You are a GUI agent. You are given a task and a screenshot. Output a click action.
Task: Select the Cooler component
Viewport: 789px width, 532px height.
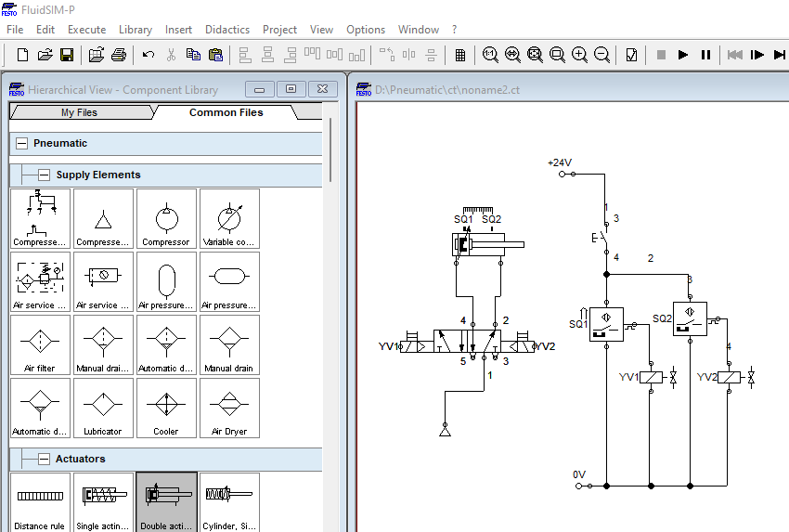166,408
